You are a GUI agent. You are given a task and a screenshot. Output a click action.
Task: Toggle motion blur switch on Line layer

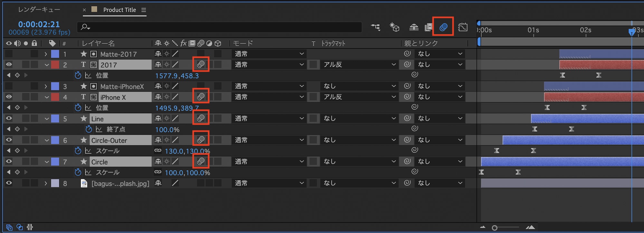coord(201,118)
